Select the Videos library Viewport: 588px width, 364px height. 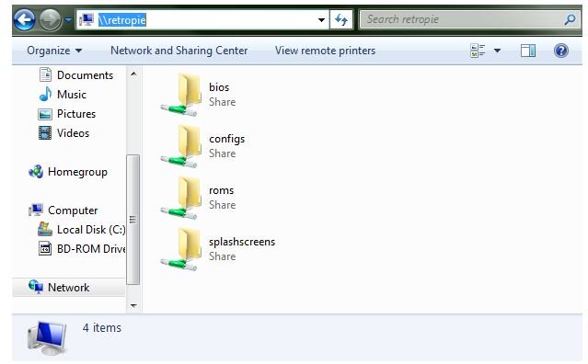[x=73, y=133]
